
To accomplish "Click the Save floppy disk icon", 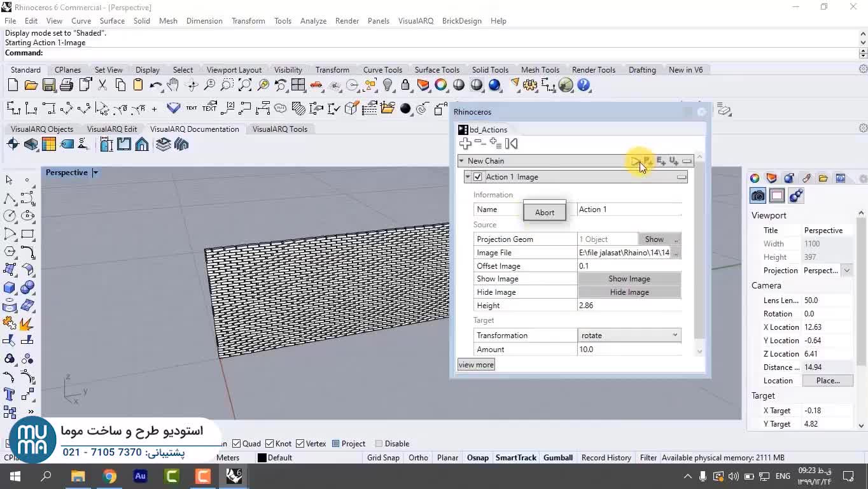I will 48,85.
